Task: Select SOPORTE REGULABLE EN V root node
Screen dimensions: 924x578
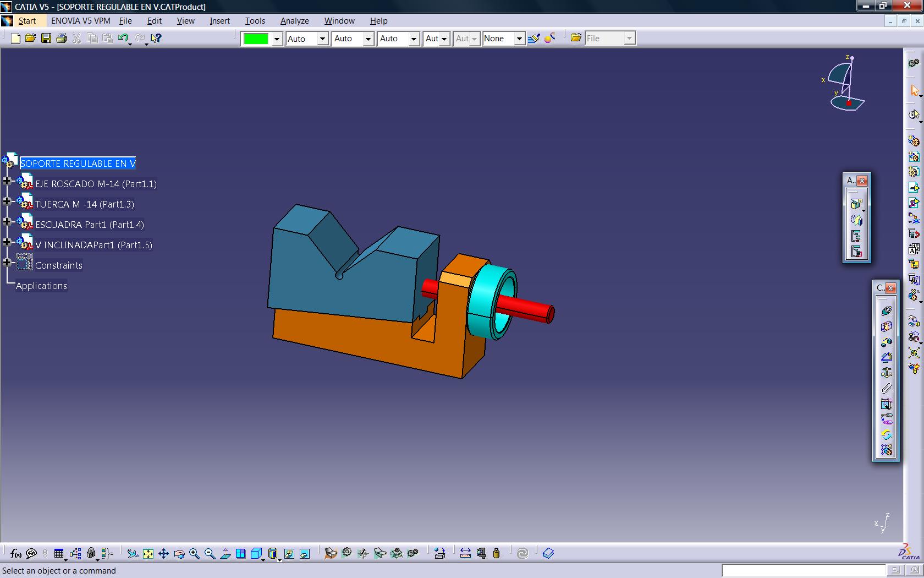Action: tap(78, 163)
